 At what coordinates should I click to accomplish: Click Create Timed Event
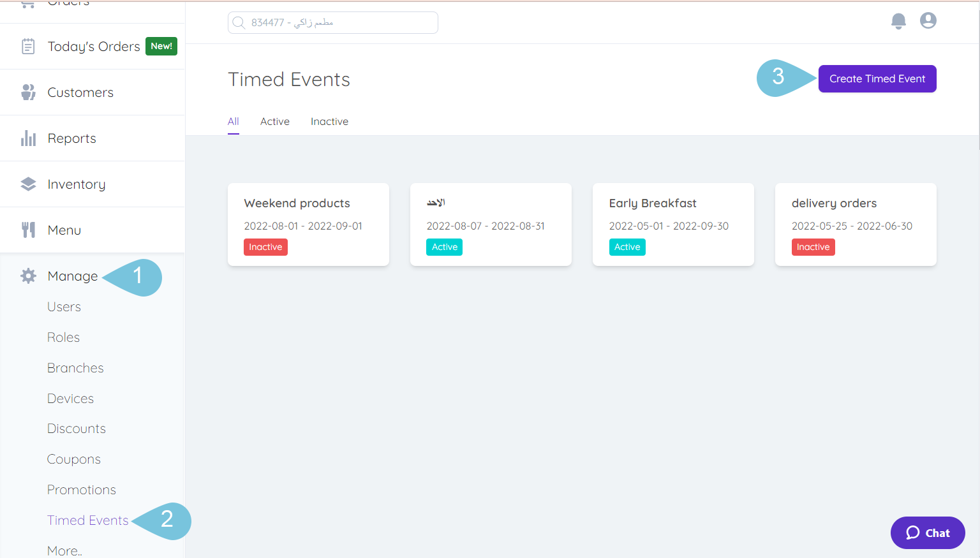point(877,78)
